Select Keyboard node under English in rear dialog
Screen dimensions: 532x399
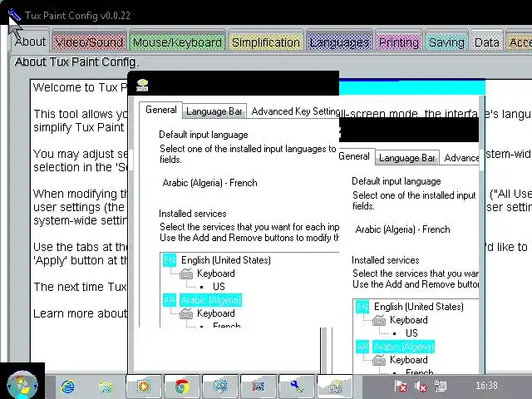coord(408,320)
